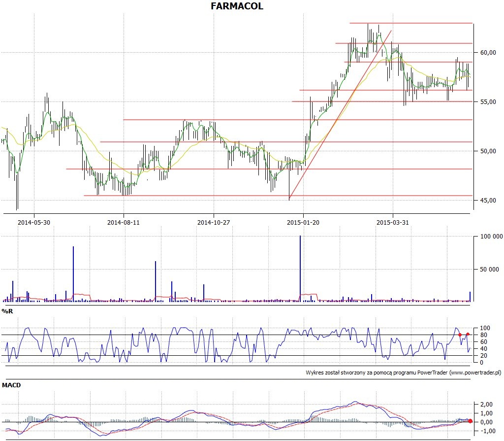This screenshot has width=504, height=441.
Task: Select the 2014-08-11 date label
Action: click(x=124, y=222)
